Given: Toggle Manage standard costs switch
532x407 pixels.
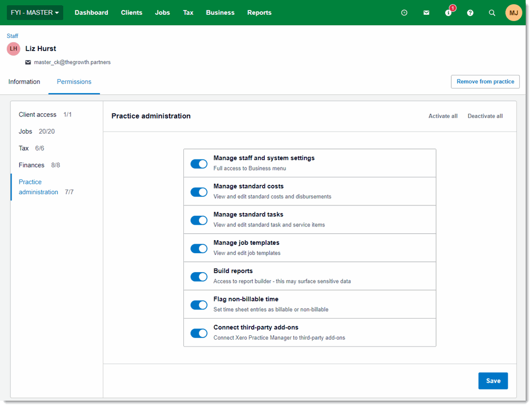Looking at the screenshot, I should click(x=199, y=192).
